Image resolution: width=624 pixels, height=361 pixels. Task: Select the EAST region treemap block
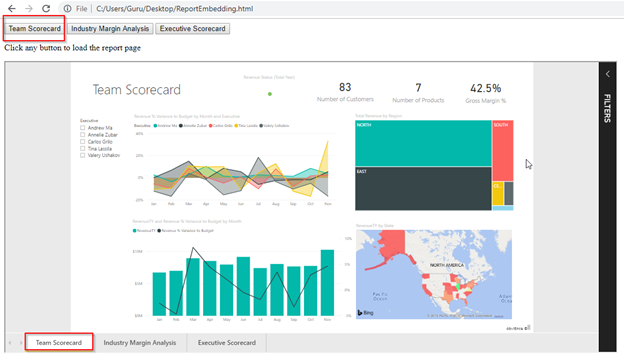coord(423,188)
